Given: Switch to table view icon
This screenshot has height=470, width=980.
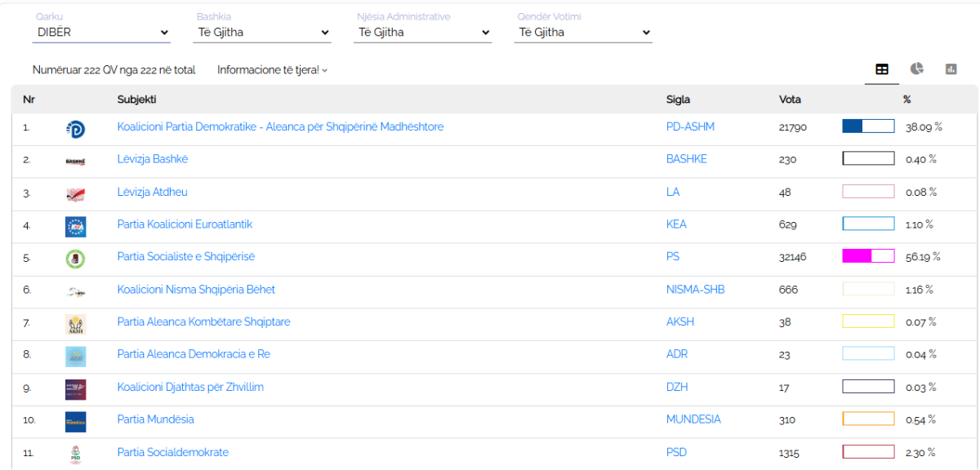Looking at the screenshot, I should point(882,69).
